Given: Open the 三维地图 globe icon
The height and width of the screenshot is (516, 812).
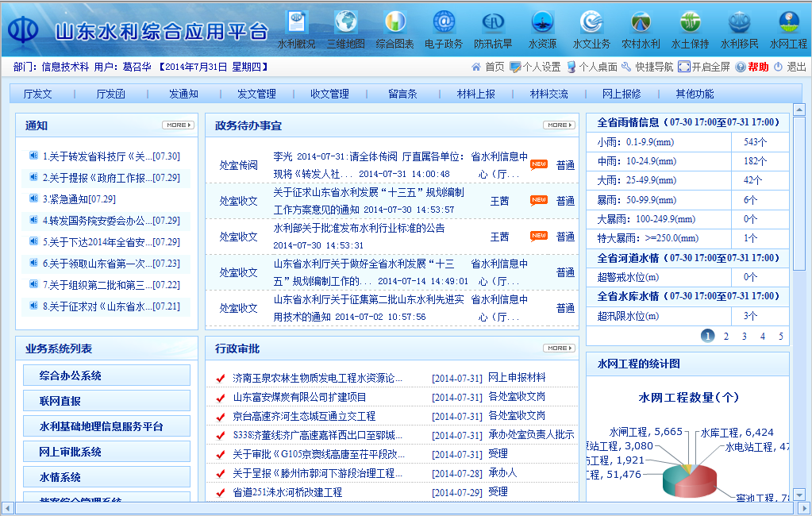Looking at the screenshot, I should pos(346,23).
